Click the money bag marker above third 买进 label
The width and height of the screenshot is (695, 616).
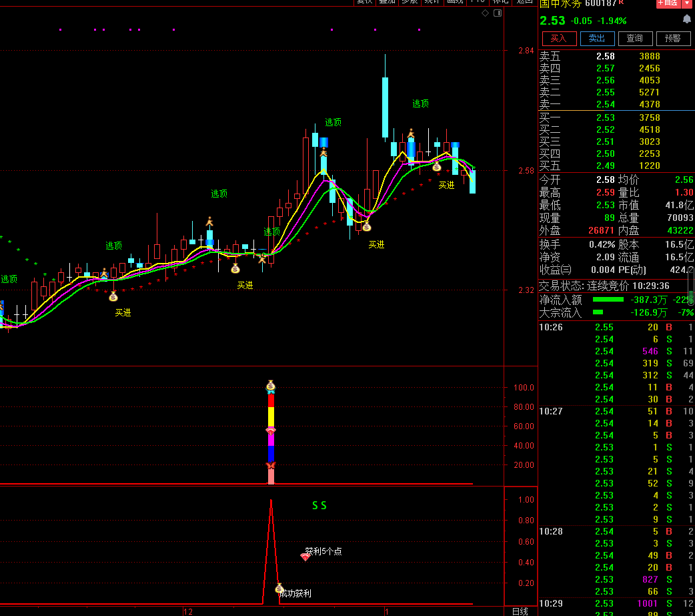click(x=367, y=227)
